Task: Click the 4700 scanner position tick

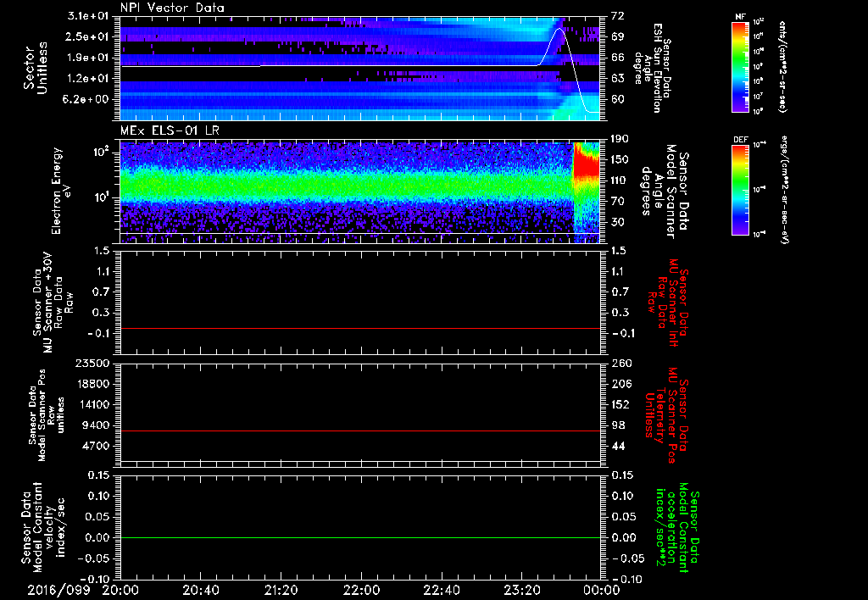Action: coord(97,446)
